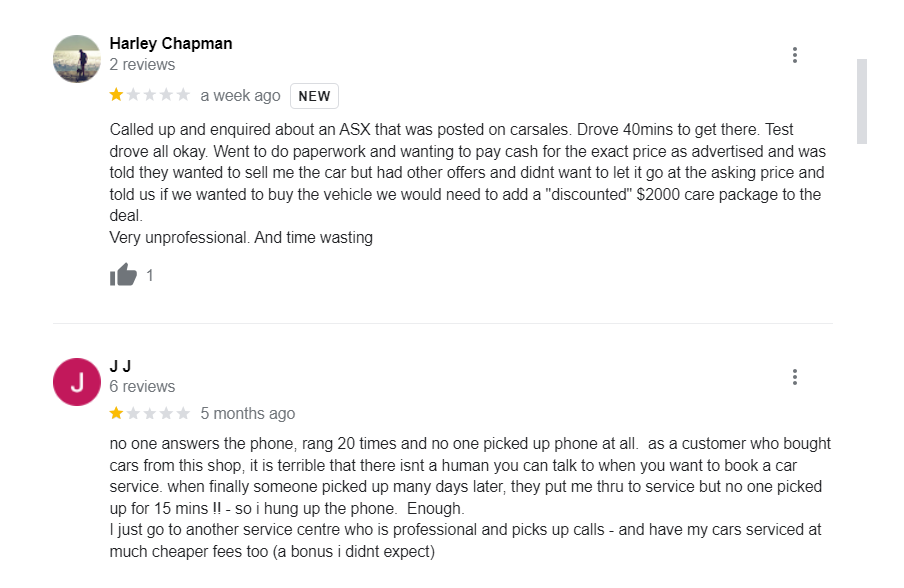The height and width of the screenshot is (588, 904).
Task: Click the last gray star in J J's rating
Action: pyautogui.click(x=183, y=413)
